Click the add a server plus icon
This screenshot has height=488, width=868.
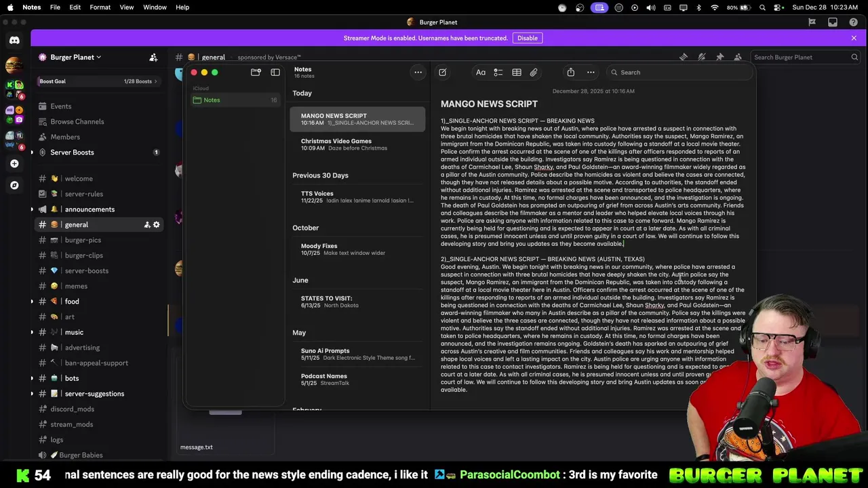(14, 163)
